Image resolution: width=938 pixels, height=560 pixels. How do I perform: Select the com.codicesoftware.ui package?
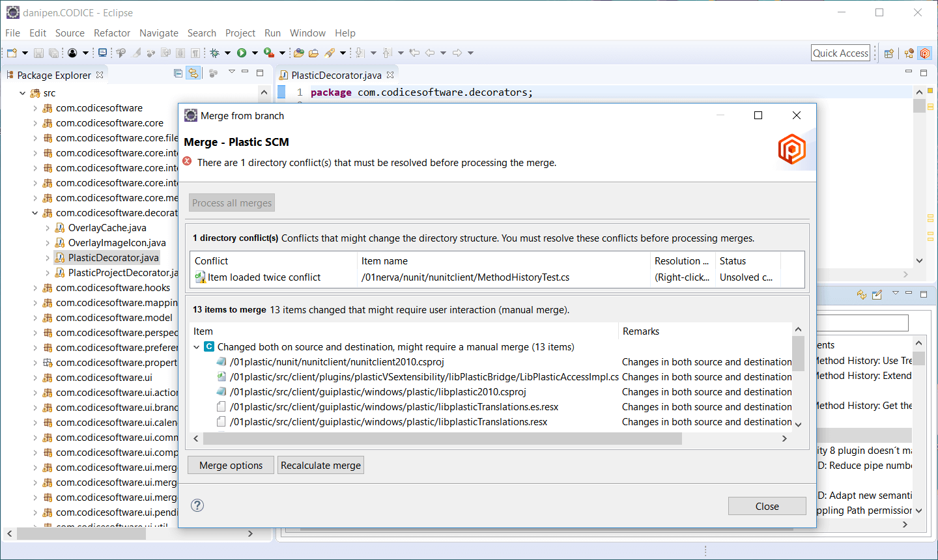pyautogui.click(x=97, y=378)
